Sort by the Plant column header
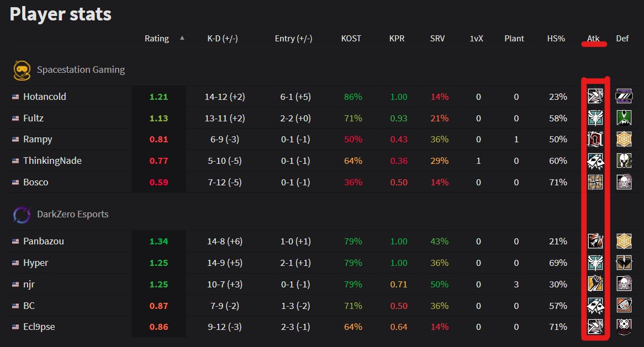This screenshot has width=644, height=347. [x=514, y=39]
